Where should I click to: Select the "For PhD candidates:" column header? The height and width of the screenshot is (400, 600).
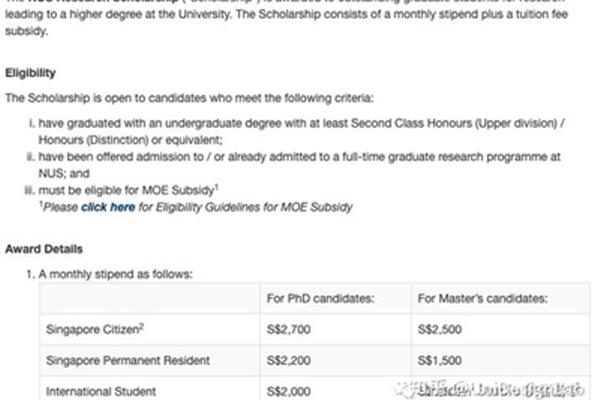(320, 298)
